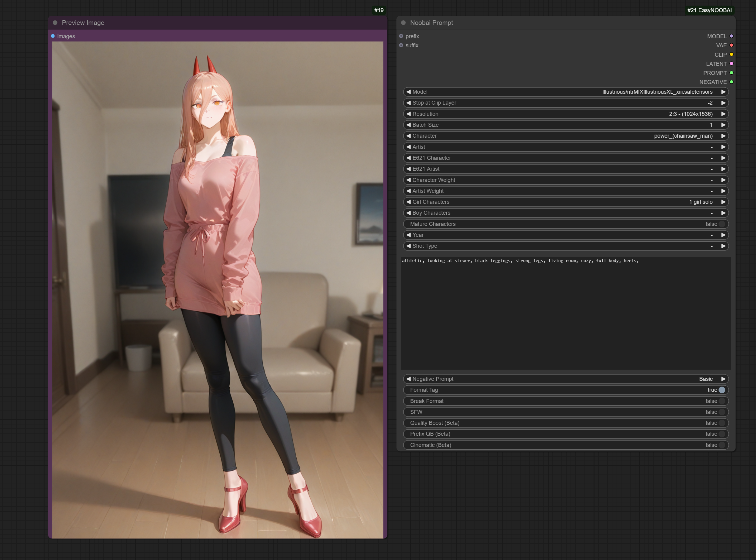Click next arrow on Negative Prompt

click(723, 379)
